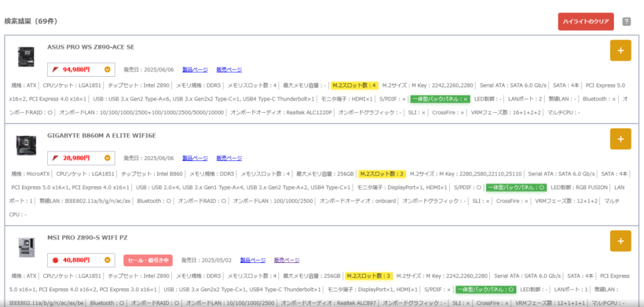Click the オンボードオーディオ : Realtek ALC1220P spec
This screenshot has width=644, height=307.
280,113
